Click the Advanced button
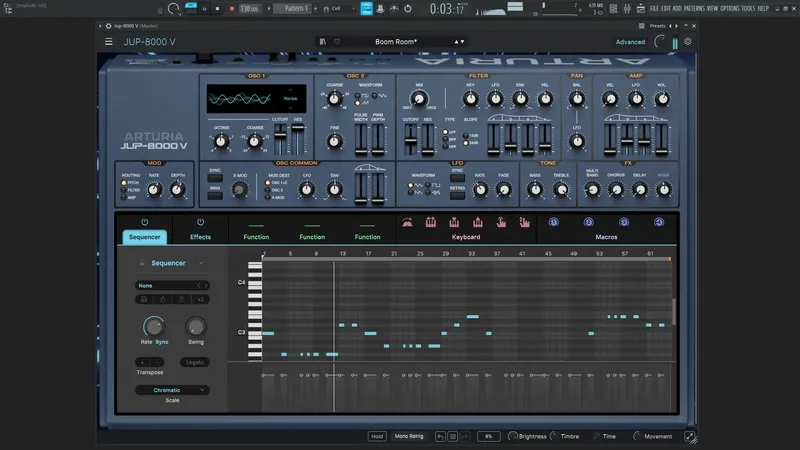The image size is (800, 450). click(x=630, y=42)
